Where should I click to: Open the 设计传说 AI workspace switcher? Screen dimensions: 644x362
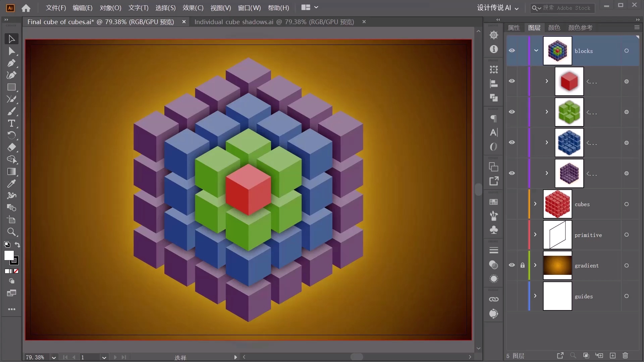point(498,8)
